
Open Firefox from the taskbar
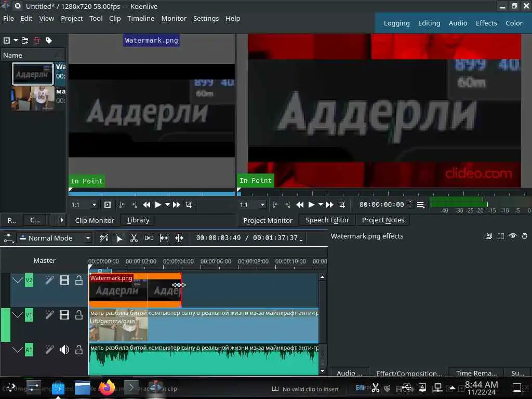(107, 388)
